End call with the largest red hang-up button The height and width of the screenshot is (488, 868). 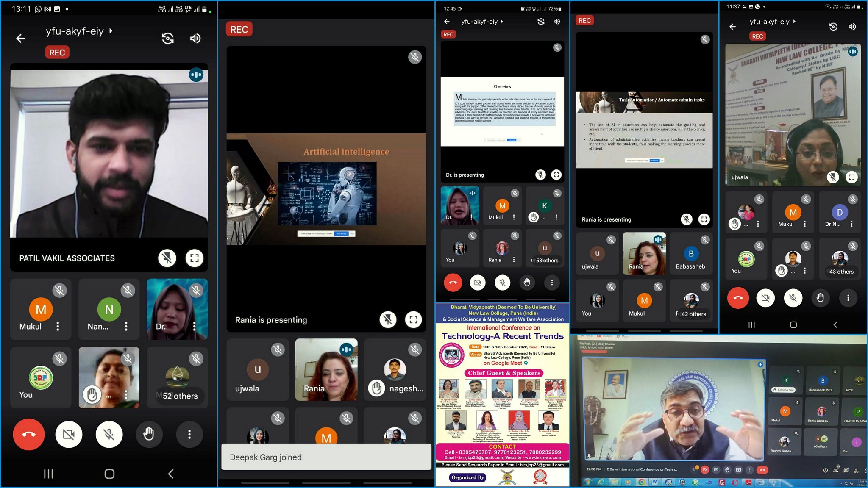pyautogui.click(x=29, y=434)
